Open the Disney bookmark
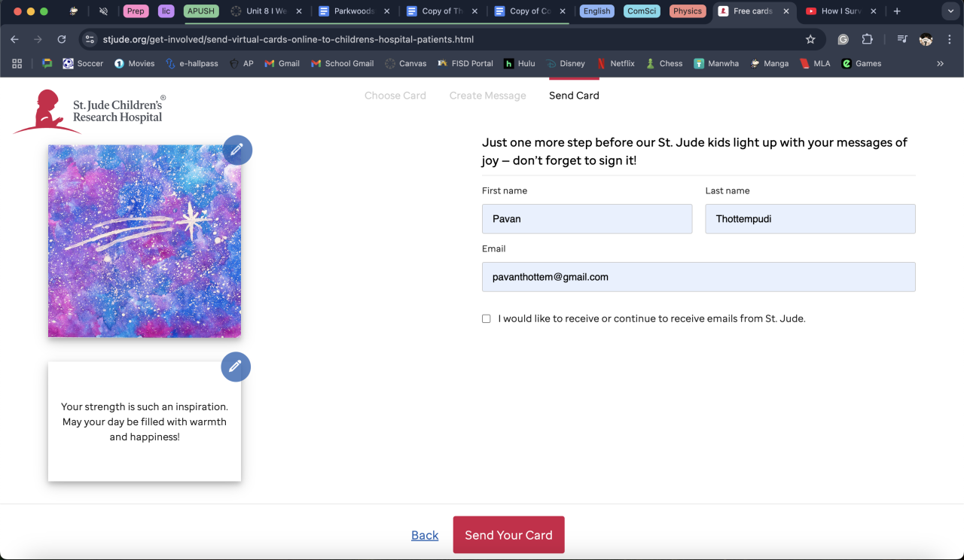Image resolution: width=964 pixels, height=560 pixels. pyautogui.click(x=565, y=63)
